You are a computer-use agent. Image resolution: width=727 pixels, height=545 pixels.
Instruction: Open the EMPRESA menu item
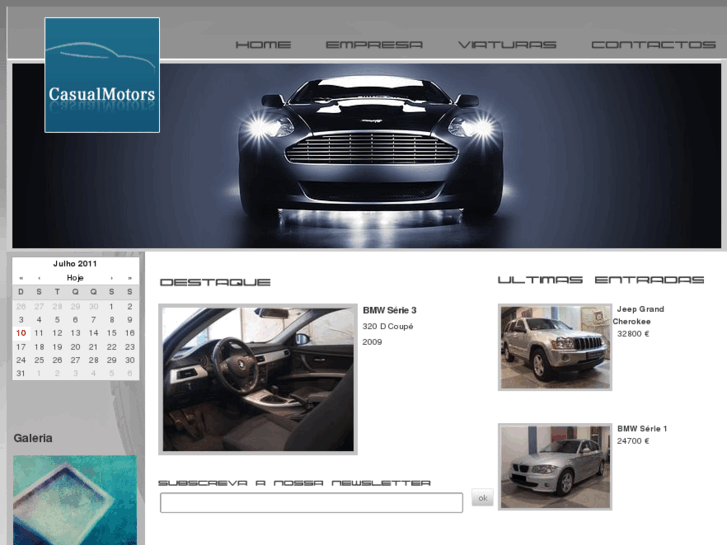point(374,45)
